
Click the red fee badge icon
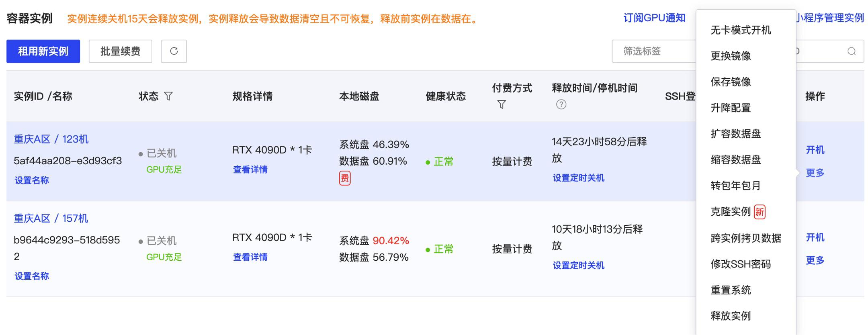[344, 178]
